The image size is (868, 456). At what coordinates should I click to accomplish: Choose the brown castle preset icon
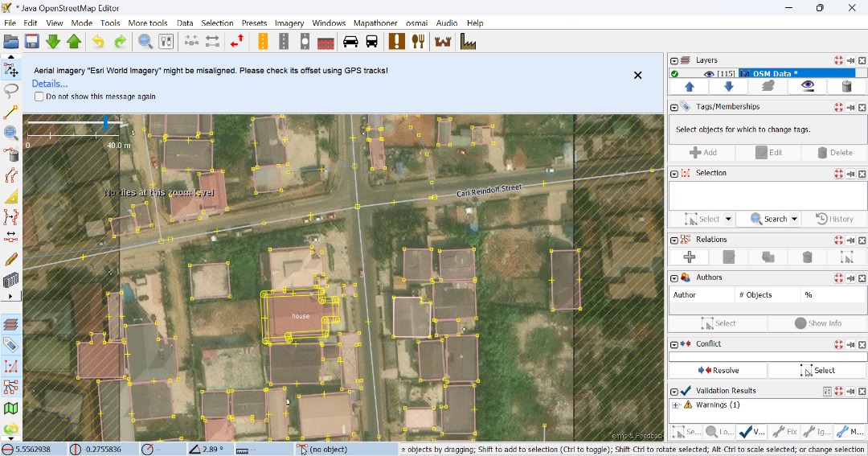pyautogui.click(x=443, y=42)
